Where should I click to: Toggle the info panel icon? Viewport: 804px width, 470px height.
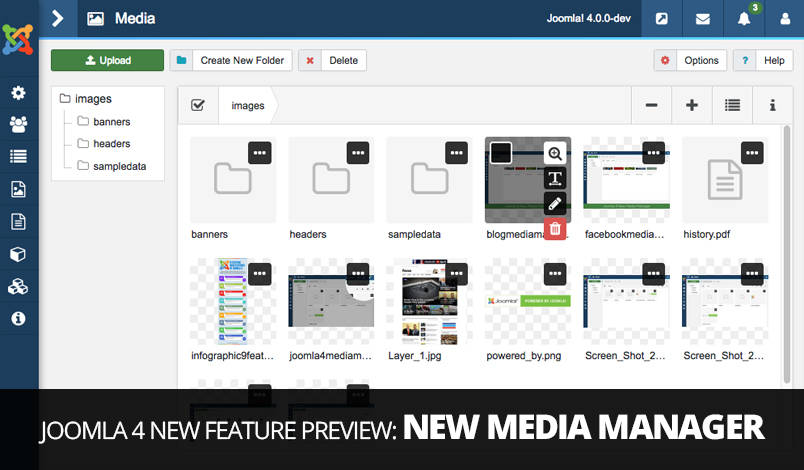point(772,105)
